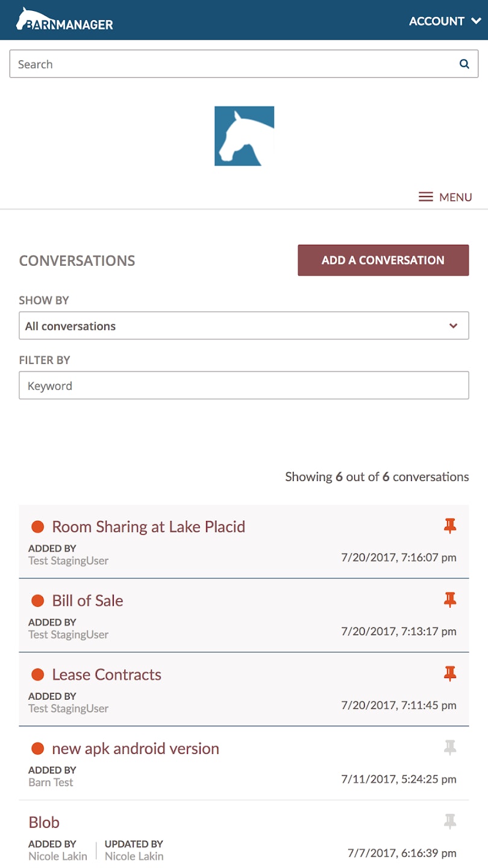
Task: Click the search magnifier icon
Action: (x=464, y=64)
